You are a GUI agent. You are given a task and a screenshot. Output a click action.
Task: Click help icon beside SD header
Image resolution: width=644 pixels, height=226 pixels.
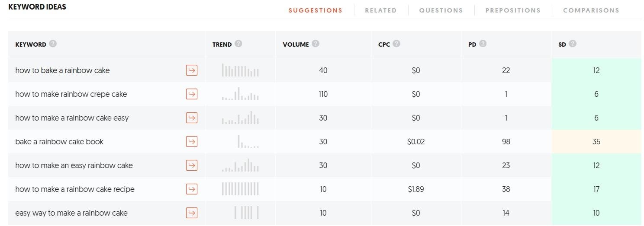(573, 44)
